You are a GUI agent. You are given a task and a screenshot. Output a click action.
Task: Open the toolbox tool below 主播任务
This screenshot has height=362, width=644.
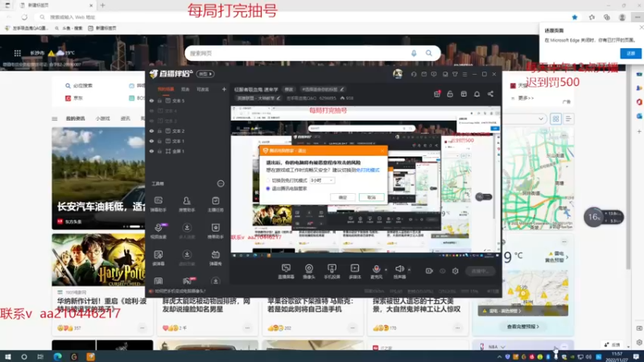(215, 231)
